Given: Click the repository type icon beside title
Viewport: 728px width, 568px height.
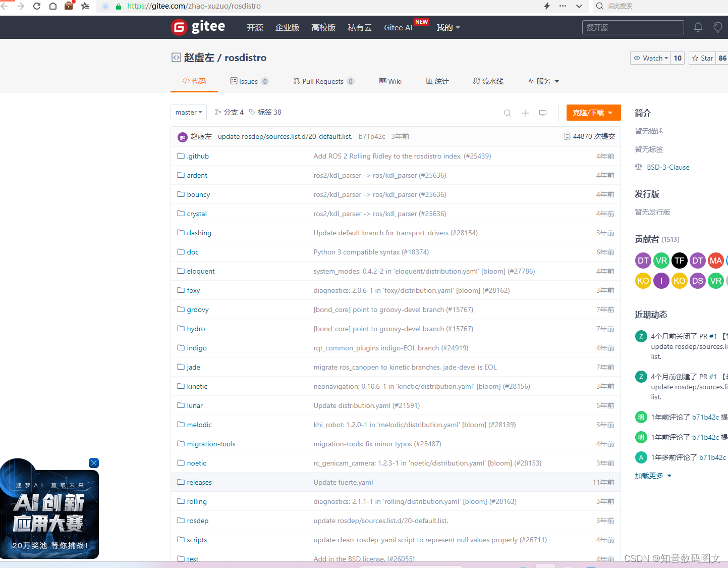Looking at the screenshot, I should [176, 58].
